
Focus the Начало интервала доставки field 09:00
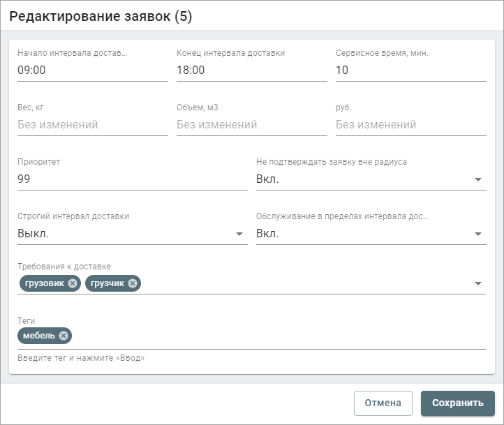point(93,70)
